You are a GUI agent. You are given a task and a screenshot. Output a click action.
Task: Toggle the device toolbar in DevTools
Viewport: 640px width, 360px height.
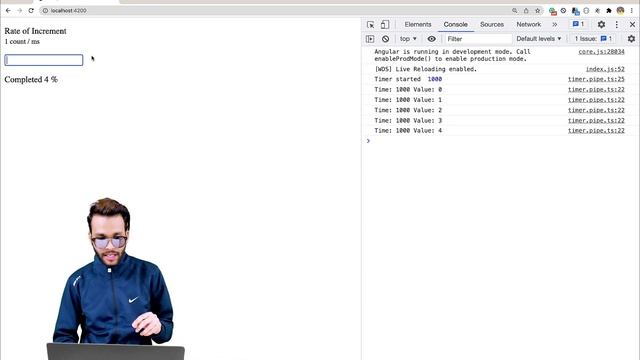pos(384,25)
